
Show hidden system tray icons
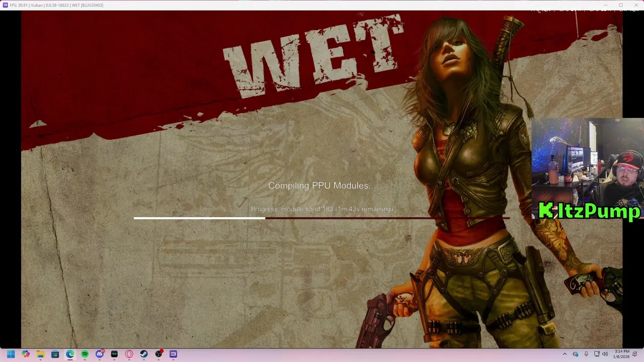click(565, 354)
